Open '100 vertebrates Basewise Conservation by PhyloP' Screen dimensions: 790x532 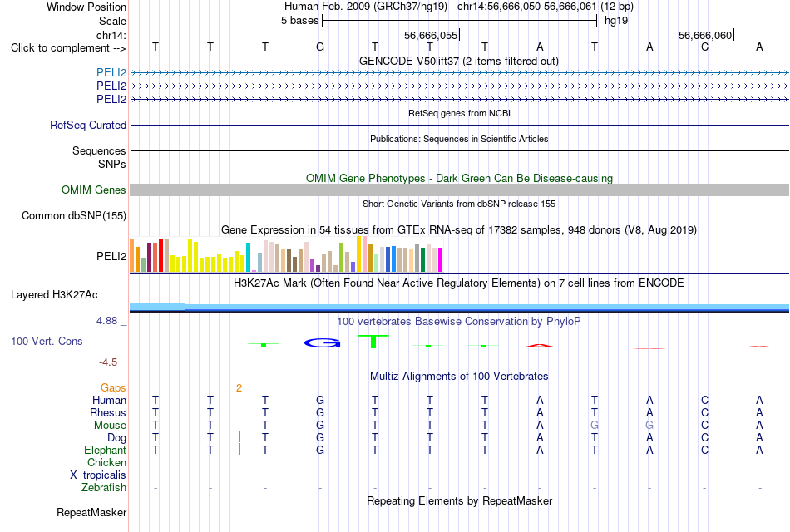458,322
